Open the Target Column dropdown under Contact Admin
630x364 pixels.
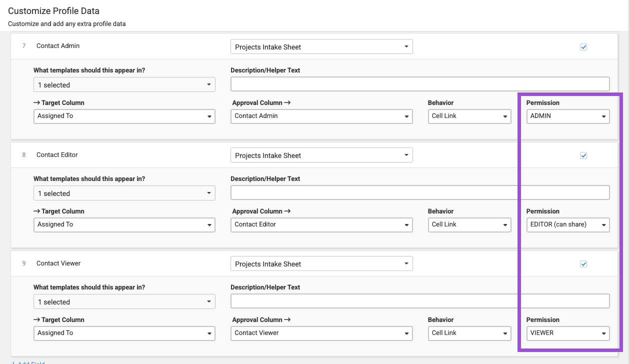[123, 116]
